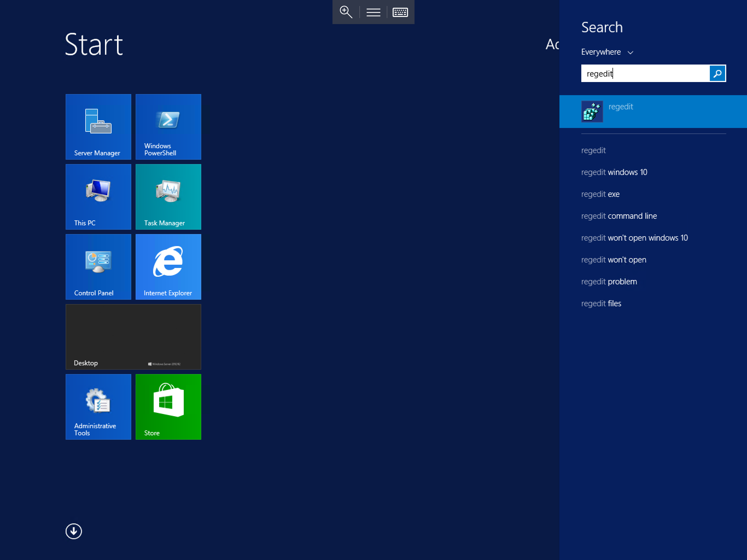
Task: Open the Control Panel tile
Action: click(98, 267)
